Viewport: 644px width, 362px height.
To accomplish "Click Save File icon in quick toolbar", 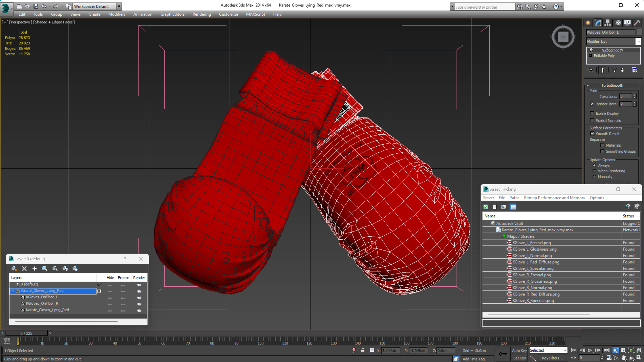I will pyautogui.click(x=36, y=6).
